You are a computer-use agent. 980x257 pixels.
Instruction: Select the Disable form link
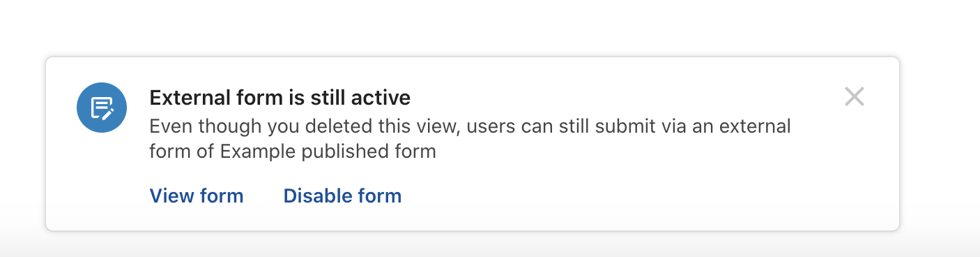click(x=342, y=196)
